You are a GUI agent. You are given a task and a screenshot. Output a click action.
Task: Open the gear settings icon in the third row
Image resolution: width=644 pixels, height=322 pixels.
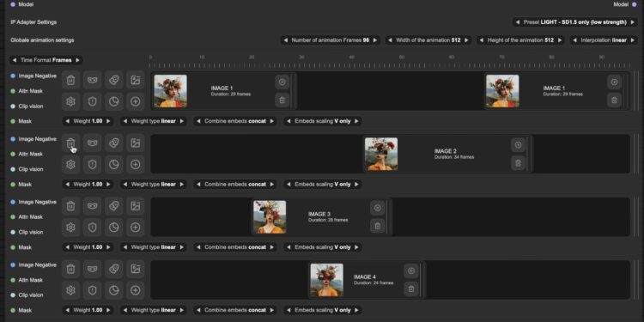[70, 228]
